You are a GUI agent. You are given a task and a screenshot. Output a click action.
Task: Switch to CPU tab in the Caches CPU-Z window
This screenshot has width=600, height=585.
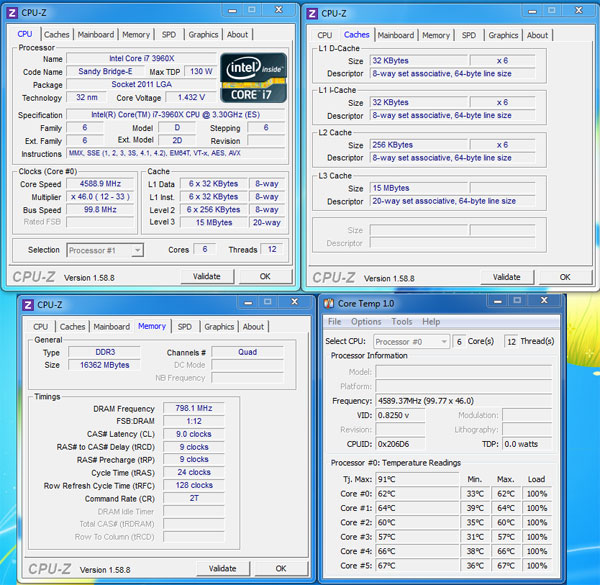point(324,35)
